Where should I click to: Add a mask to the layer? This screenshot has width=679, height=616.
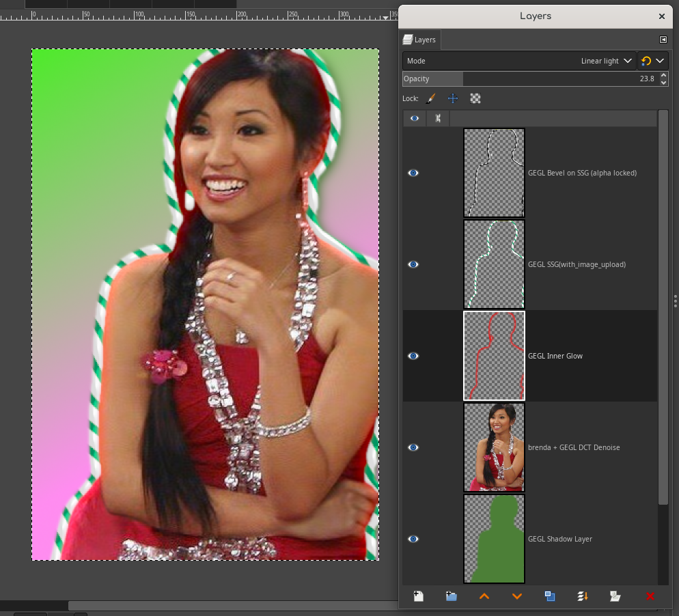click(615, 596)
